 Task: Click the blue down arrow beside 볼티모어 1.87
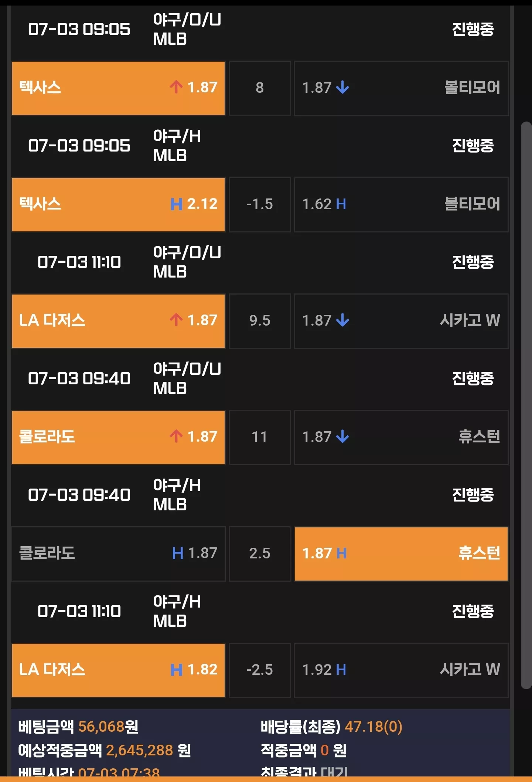click(342, 88)
